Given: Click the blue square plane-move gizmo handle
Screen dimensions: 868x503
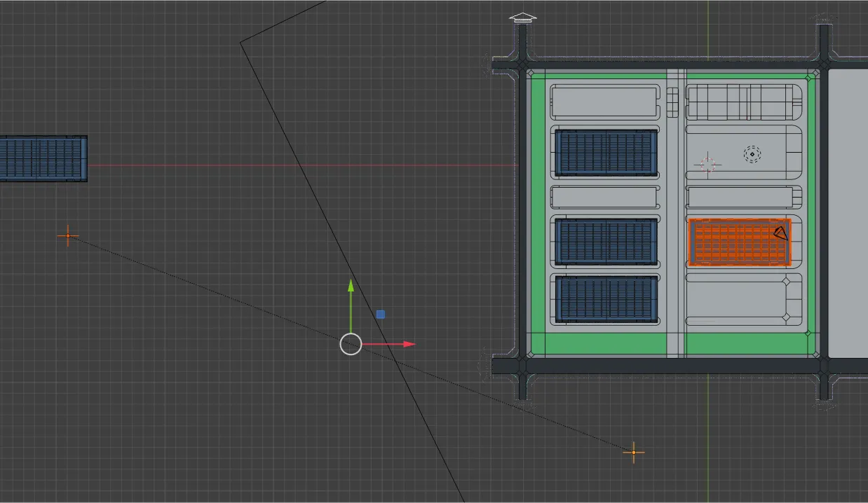Looking at the screenshot, I should point(381,315).
